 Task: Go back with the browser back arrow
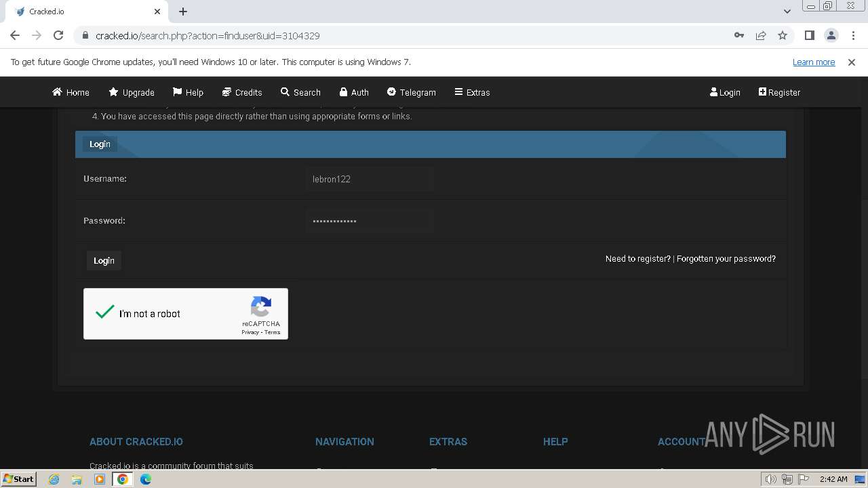[x=15, y=35]
